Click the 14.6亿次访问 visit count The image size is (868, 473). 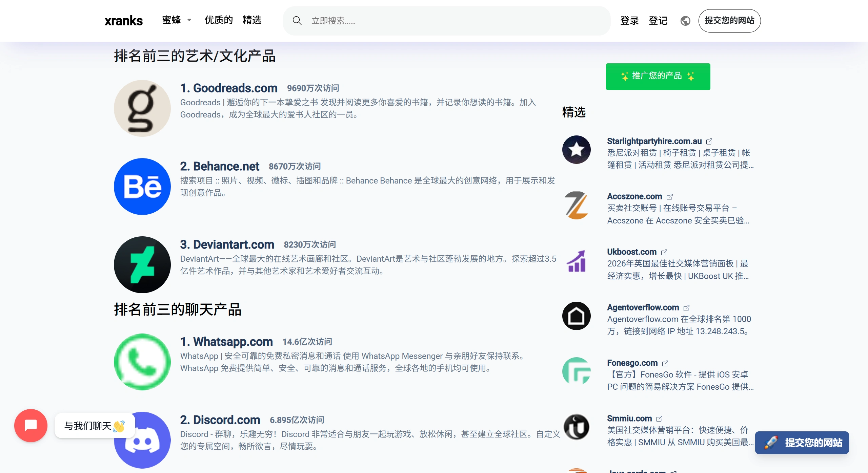click(307, 342)
